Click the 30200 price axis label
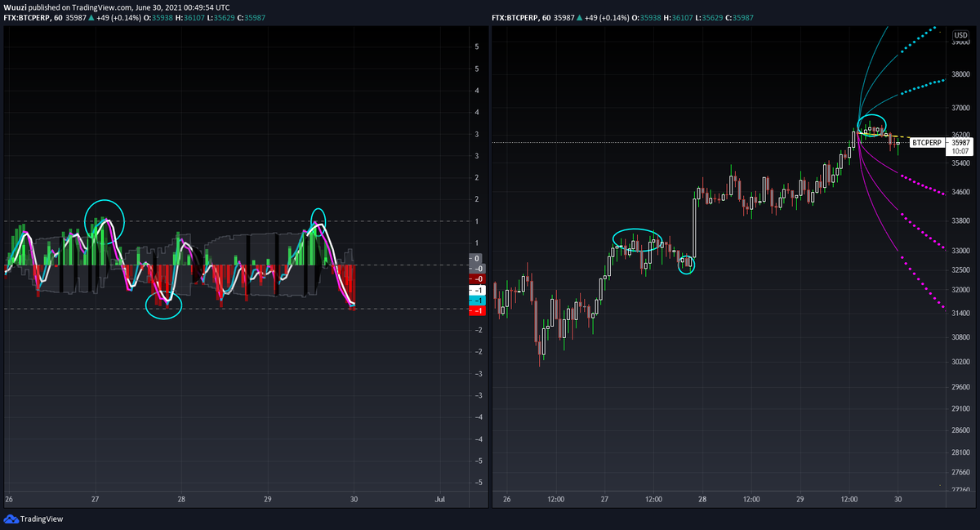This screenshot has width=980, height=530. click(960, 362)
